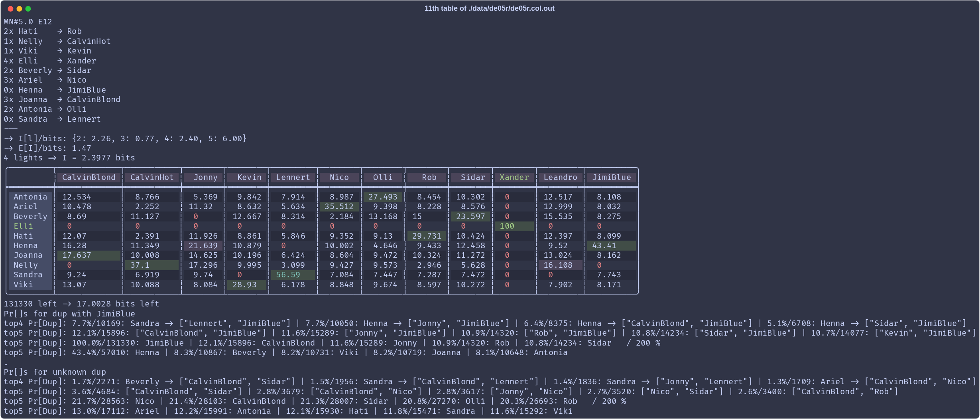Click the 27.493 cell in Antonia row
This screenshot has width=980, height=419.
[x=382, y=197]
